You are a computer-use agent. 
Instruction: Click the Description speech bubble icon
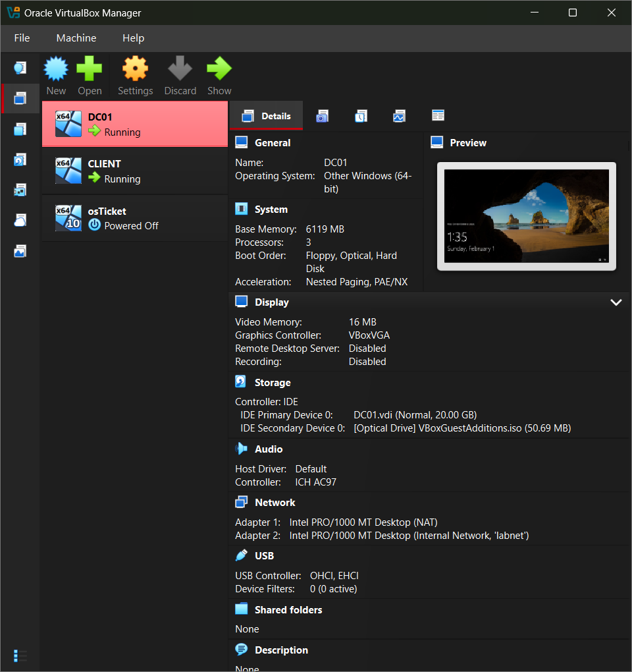click(x=242, y=650)
